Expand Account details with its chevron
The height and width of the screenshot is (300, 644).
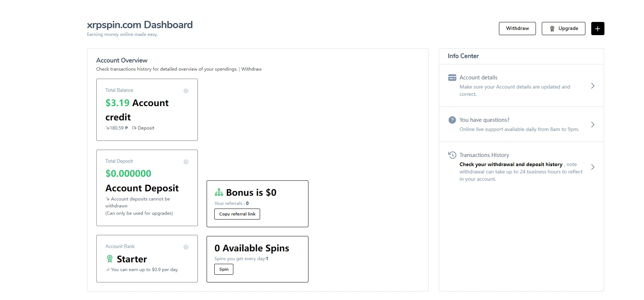pyautogui.click(x=593, y=86)
